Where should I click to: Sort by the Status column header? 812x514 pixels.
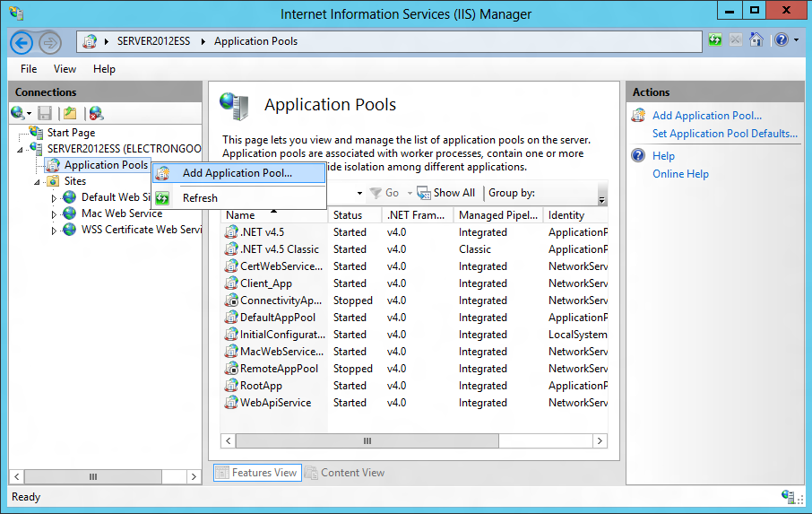click(355, 215)
